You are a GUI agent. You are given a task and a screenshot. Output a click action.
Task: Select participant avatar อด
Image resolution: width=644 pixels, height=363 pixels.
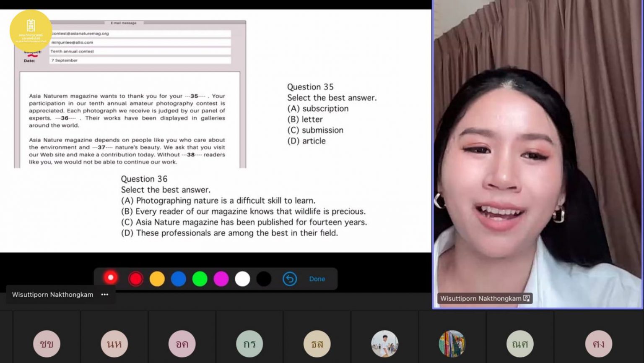click(x=182, y=344)
